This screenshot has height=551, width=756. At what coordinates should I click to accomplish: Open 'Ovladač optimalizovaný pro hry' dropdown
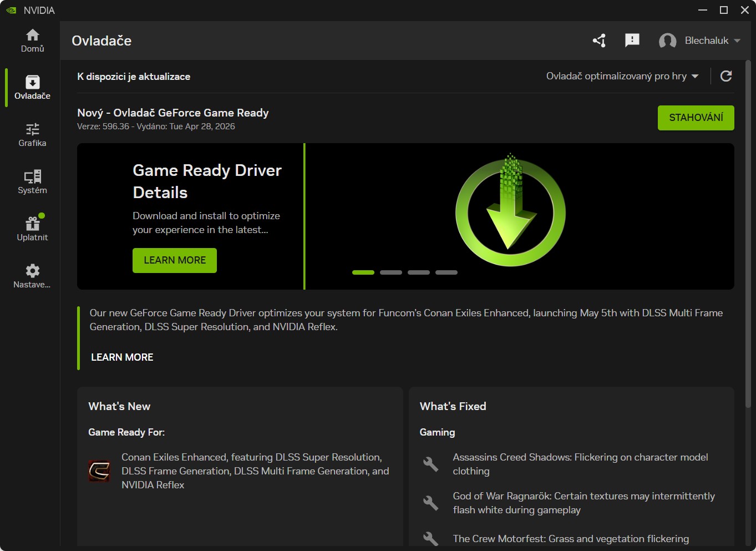tap(622, 76)
